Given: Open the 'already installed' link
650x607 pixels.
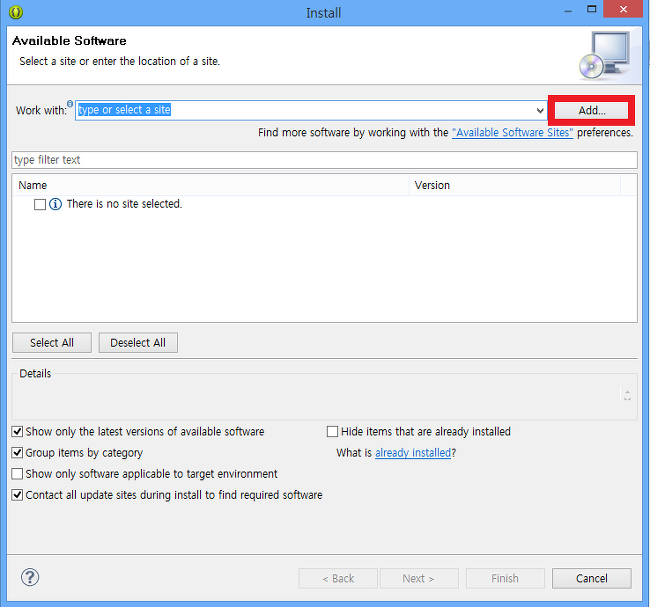Looking at the screenshot, I should click(x=413, y=453).
